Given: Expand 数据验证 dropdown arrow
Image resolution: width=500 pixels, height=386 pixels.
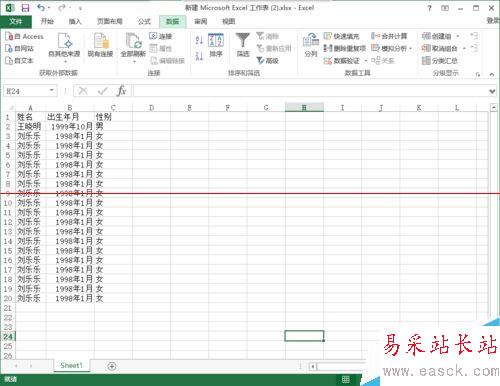Looking at the screenshot, I should coord(366,61).
